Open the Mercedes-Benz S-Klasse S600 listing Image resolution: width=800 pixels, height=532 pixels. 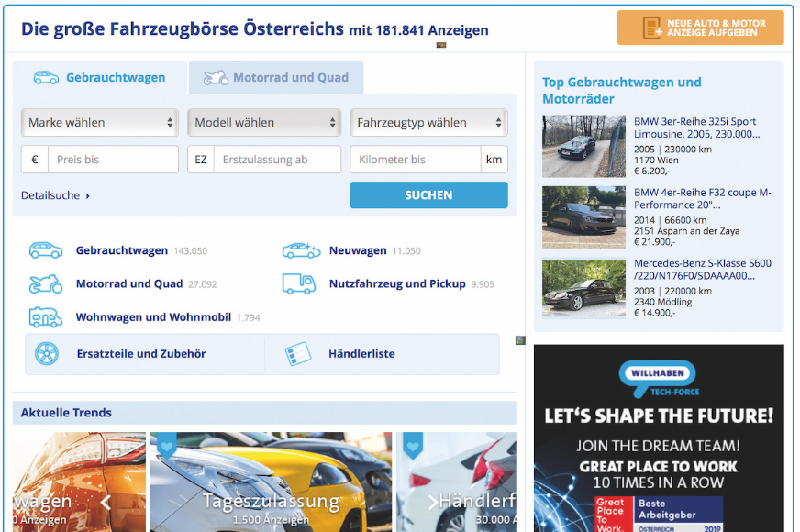703,270
